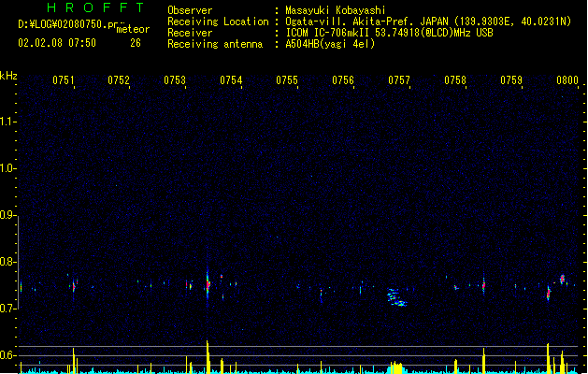Click the 0755 time axis marker

(x=287, y=79)
